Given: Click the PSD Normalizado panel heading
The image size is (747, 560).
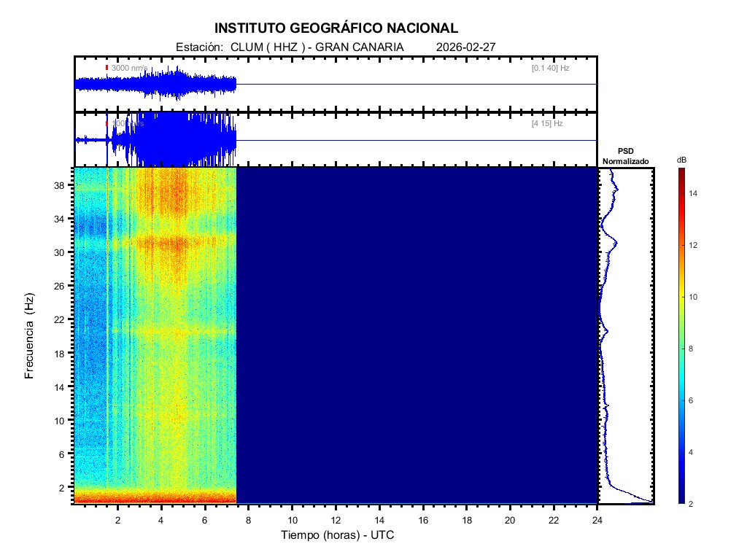Looking at the screenshot, I should tap(625, 156).
